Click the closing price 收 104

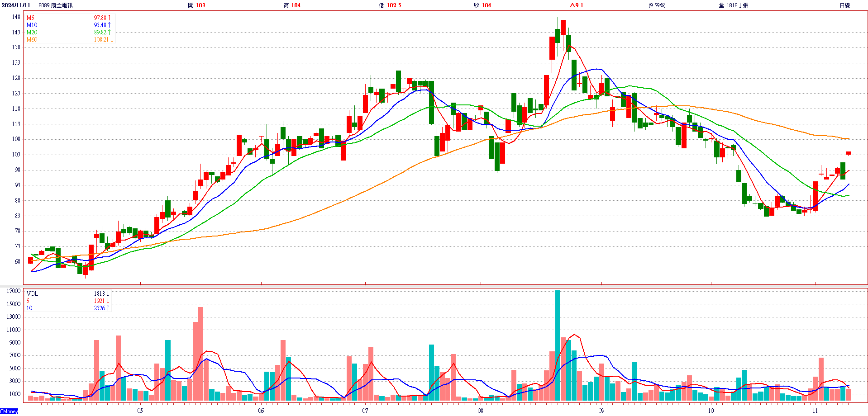coord(482,5)
